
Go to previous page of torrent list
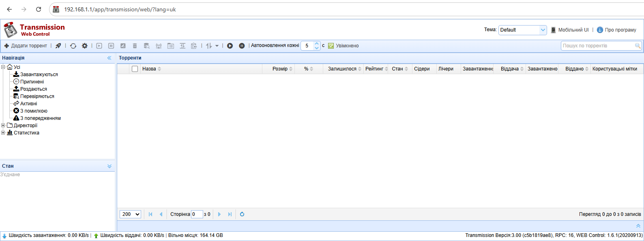(x=161, y=214)
